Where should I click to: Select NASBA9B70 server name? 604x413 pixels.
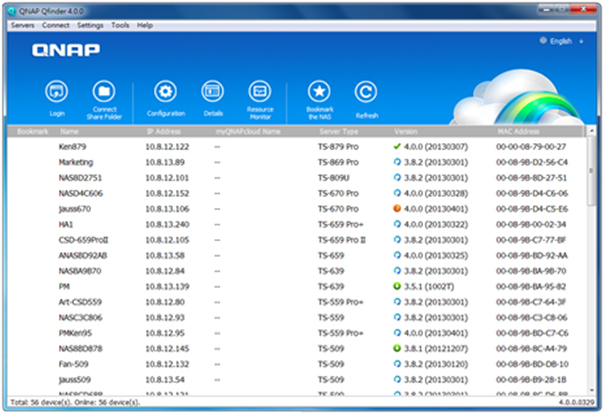pyautogui.click(x=80, y=271)
